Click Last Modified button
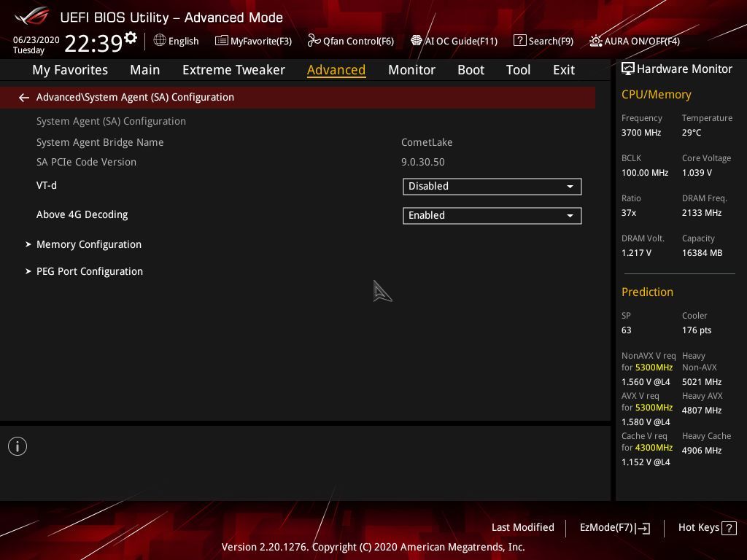Screen dimensions: 747x560 point(522,528)
